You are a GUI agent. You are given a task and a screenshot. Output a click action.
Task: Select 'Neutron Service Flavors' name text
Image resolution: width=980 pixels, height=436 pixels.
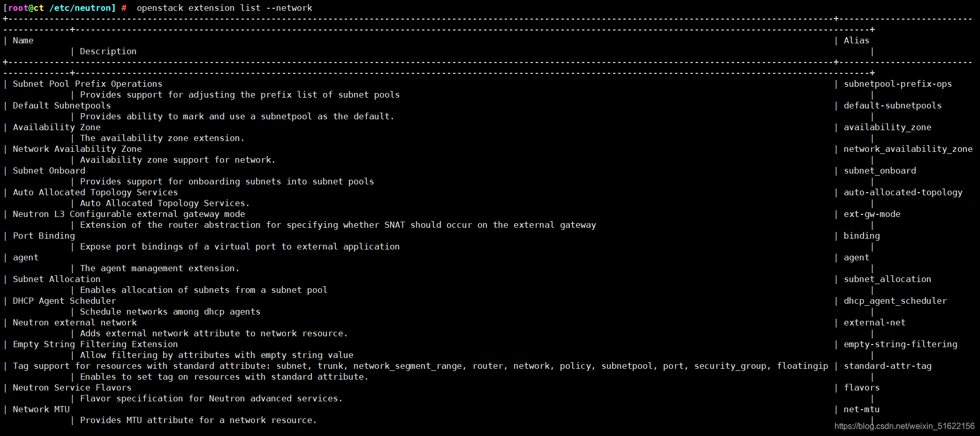point(72,388)
